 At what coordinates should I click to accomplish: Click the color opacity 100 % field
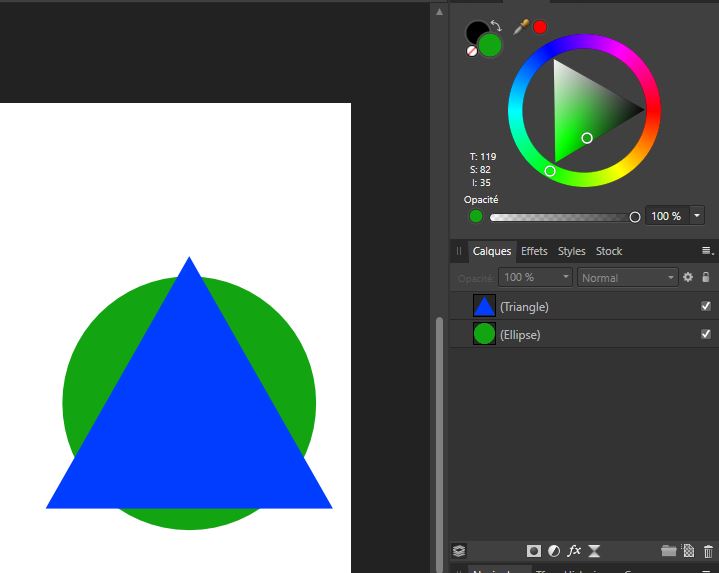tap(667, 216)
